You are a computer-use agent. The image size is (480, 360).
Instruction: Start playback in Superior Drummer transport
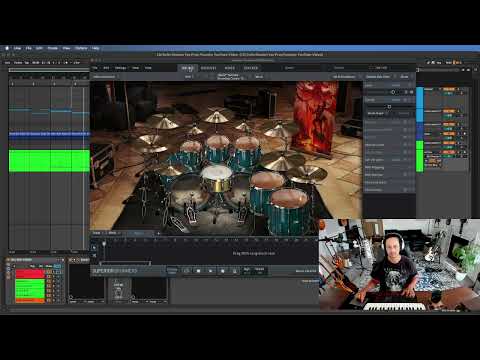[210, 271]
